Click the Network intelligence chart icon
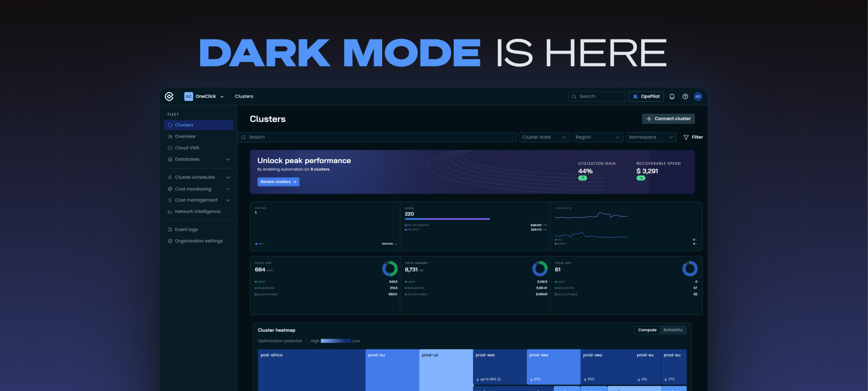The height and width of the screenshot is (391, 868). (170, 212)
